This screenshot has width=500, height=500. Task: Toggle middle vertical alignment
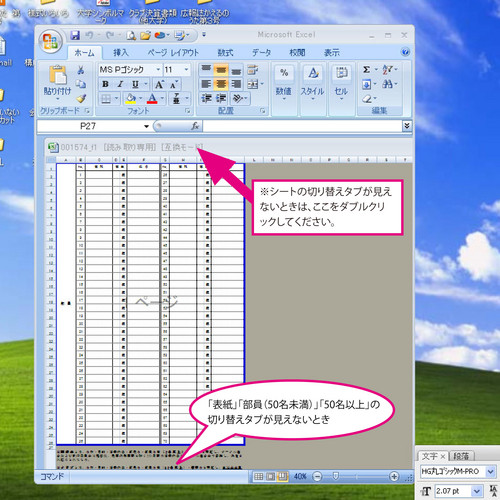pos(221,70)
